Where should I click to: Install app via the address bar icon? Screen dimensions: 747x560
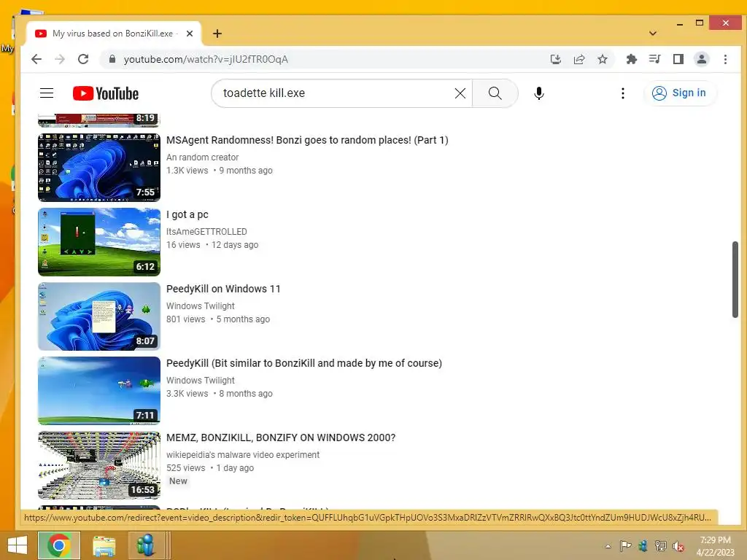point(555,59)
